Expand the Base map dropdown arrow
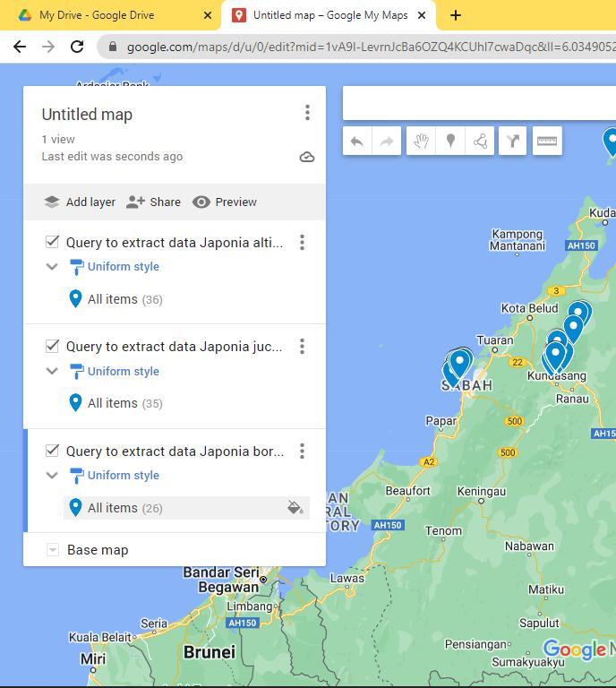Viewport: 616px width, 688px height. pyautogui.click(x=53, y=550)
